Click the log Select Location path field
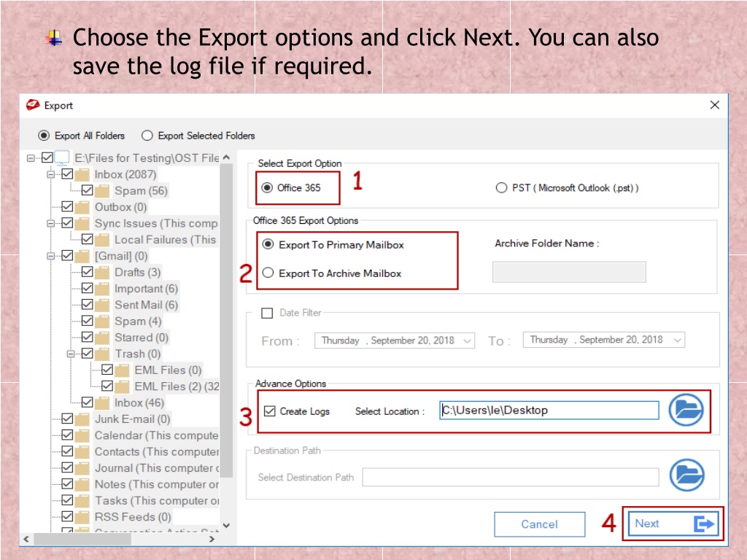 coord(549,410)
